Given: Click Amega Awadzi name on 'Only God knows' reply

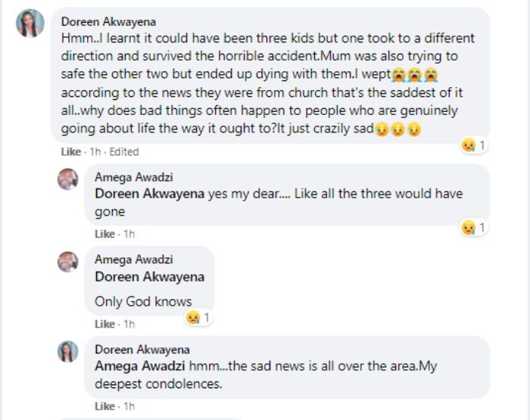Looking at the screenshot, I should pyautogui.click(x=132, y=260).
